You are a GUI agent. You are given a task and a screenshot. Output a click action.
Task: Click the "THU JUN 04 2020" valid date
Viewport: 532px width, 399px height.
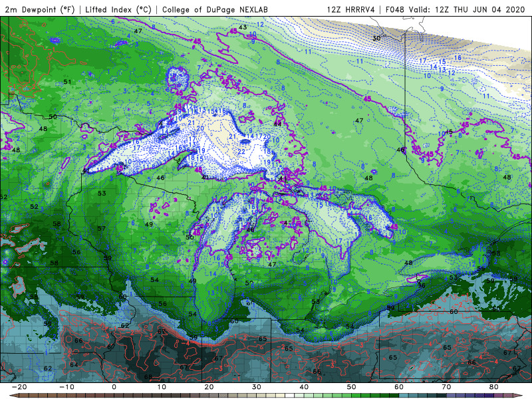(x=488, y=9)
